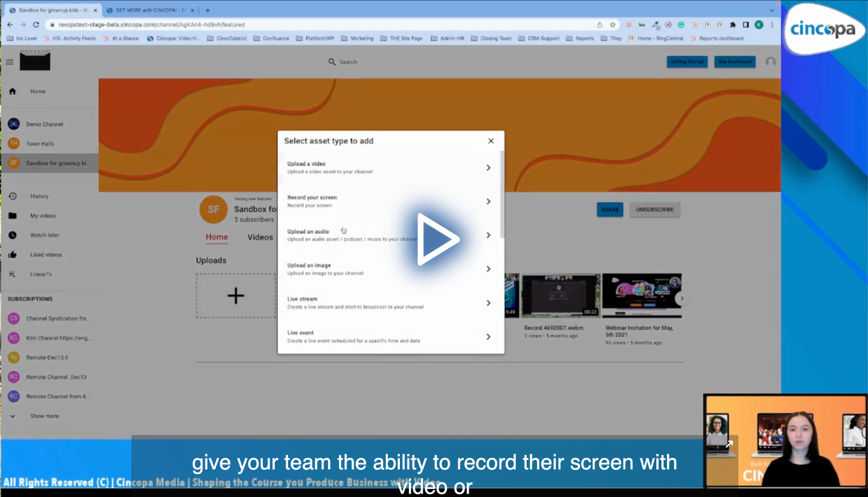Select the Liked videos thumbs-up icon

[13, 254]
